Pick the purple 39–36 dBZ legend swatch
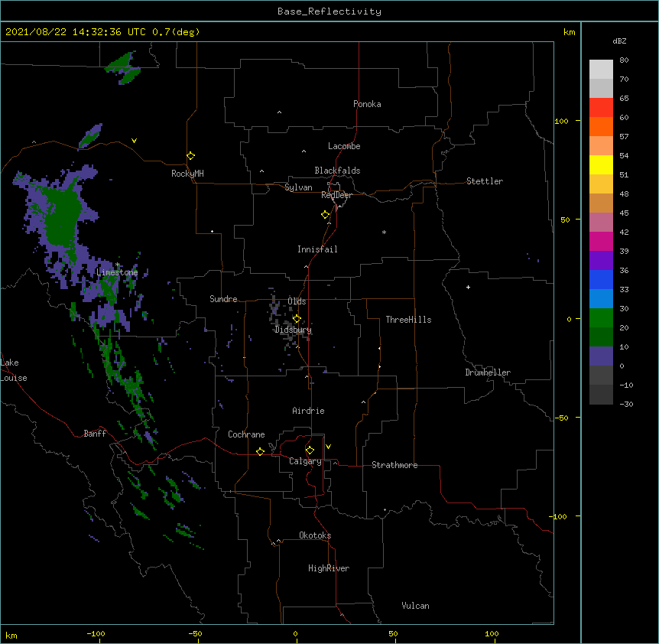 [x=601, y=261]
